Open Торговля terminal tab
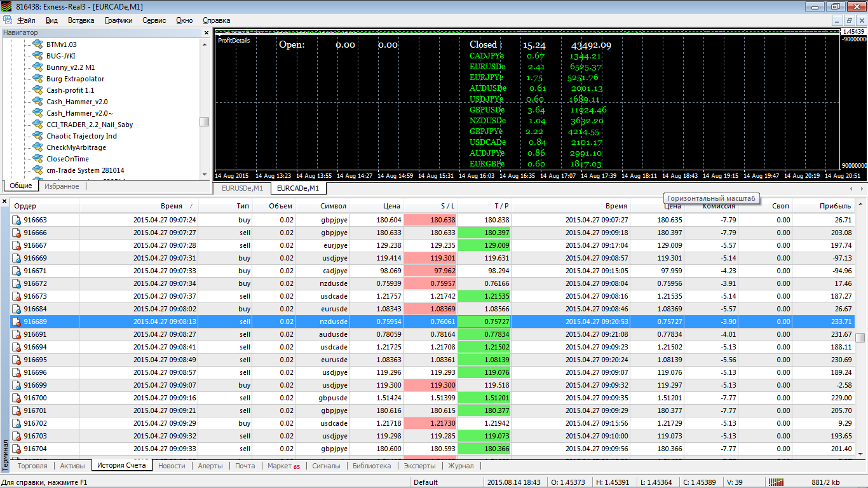This screenshot has width=868, height=488. coord(32,466)
